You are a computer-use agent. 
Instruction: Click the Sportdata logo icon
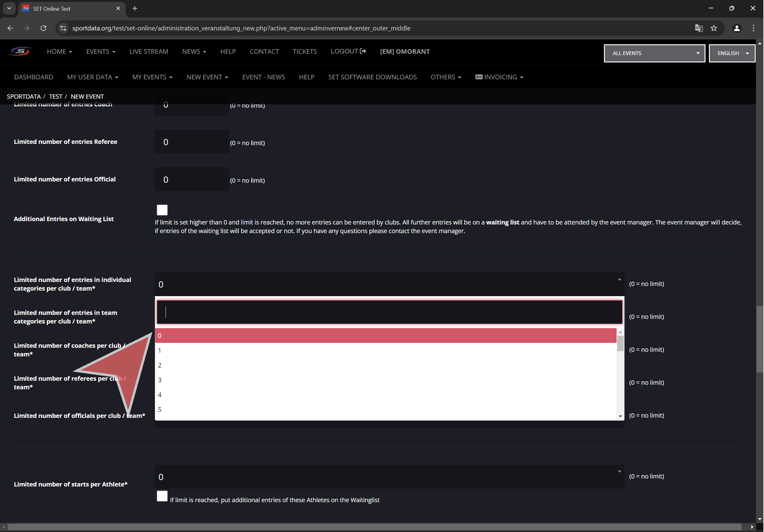coord(20,51)
